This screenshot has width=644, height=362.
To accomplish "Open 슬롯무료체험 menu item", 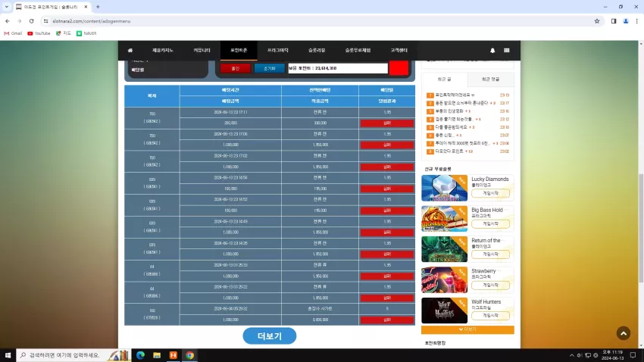I will pyautogui.click(x=358, y=51).
